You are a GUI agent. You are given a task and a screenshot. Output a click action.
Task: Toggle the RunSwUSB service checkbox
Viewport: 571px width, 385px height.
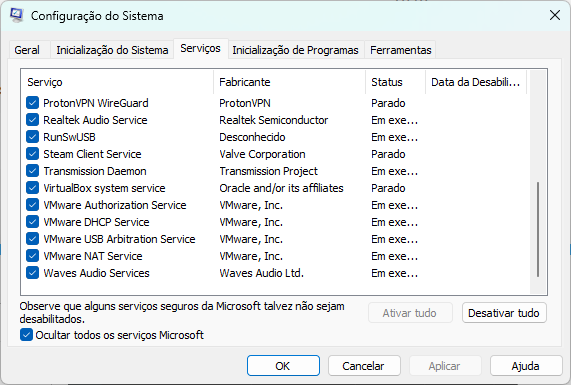click(32, 137)
